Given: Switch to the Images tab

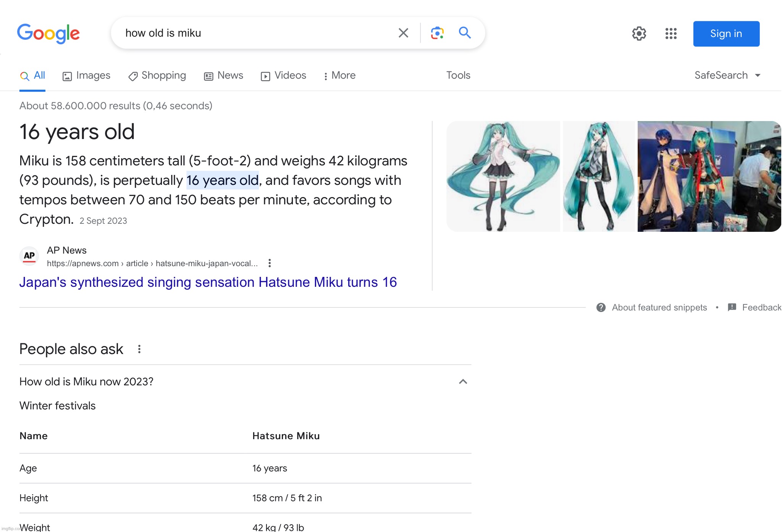Looking at the screenshot, I should [x=86, y=76].
